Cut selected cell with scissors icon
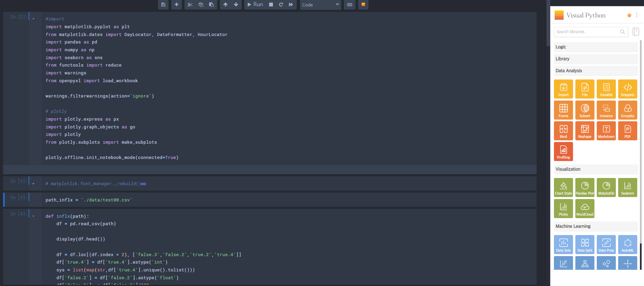The image size is (644, 286). (190, 5)
